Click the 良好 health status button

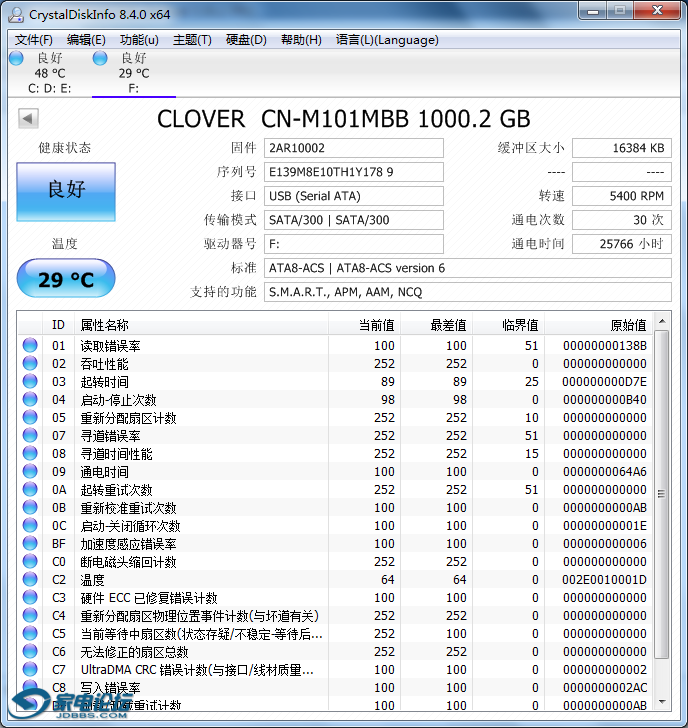66,191
